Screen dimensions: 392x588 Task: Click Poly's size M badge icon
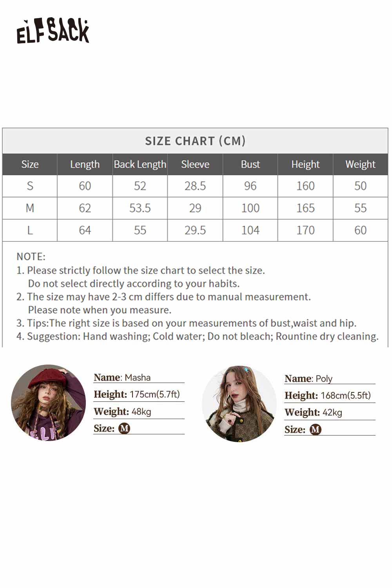(315, 430)
